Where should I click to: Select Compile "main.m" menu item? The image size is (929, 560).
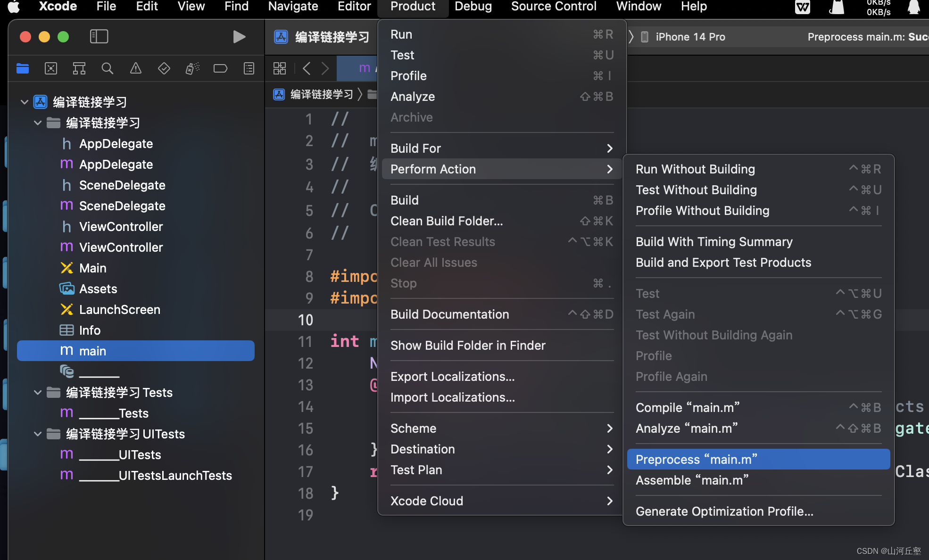[758, 407]
